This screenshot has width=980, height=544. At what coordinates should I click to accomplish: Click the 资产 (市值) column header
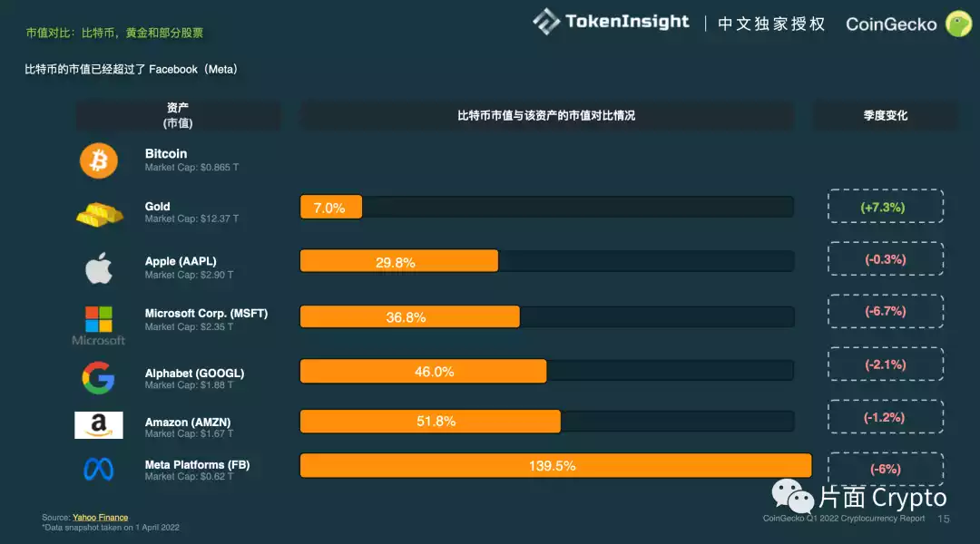178,115
